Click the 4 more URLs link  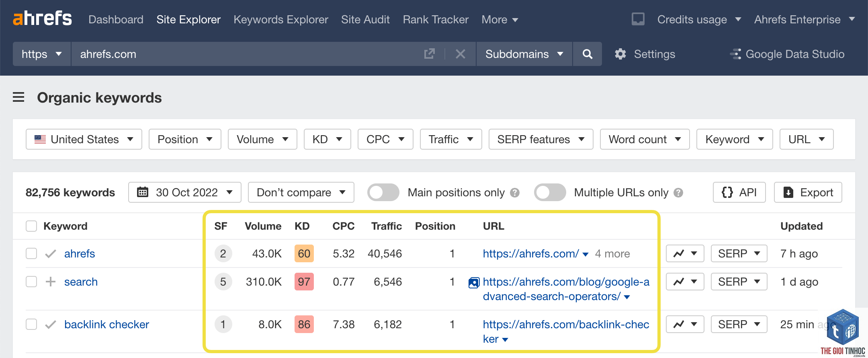(612, 253)
